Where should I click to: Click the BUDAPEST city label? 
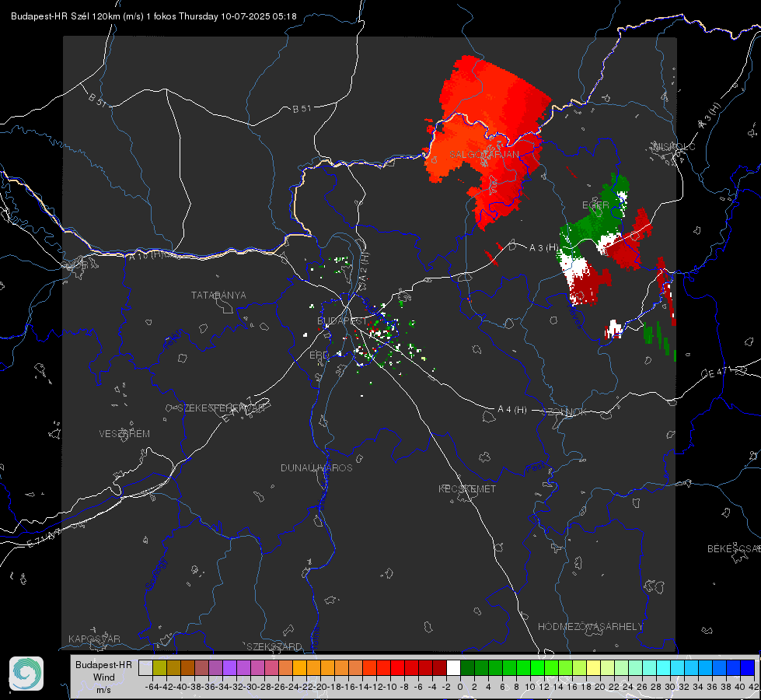click(342, 321)
